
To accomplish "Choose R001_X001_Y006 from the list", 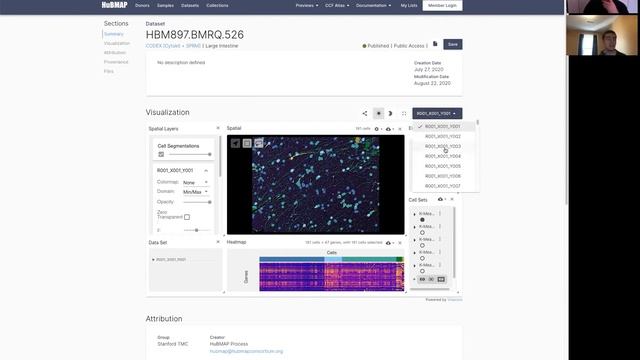I will (x=443, y=176).
